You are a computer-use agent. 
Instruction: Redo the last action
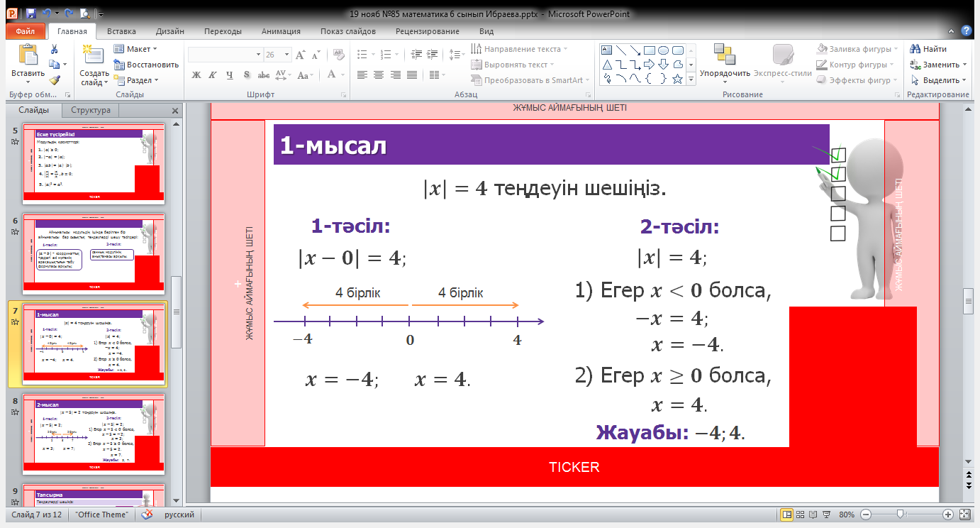(69, 13)
